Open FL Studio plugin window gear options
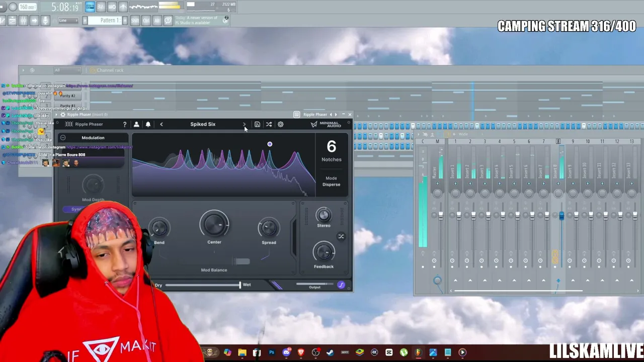The image size is (644, 362). (x=63, y=115)
